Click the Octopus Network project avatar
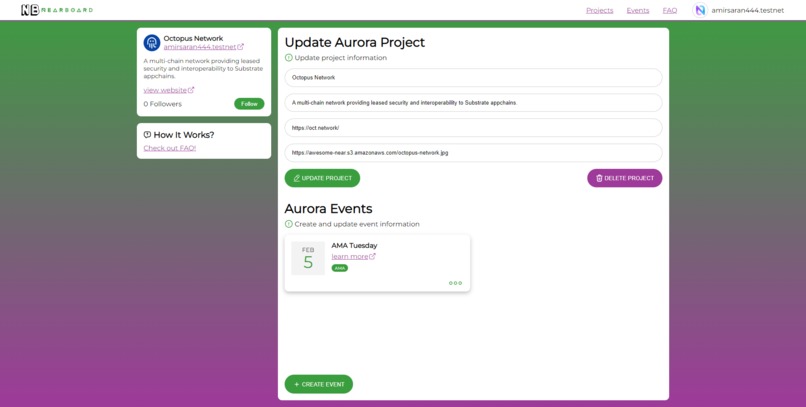 tap(152, 43)
